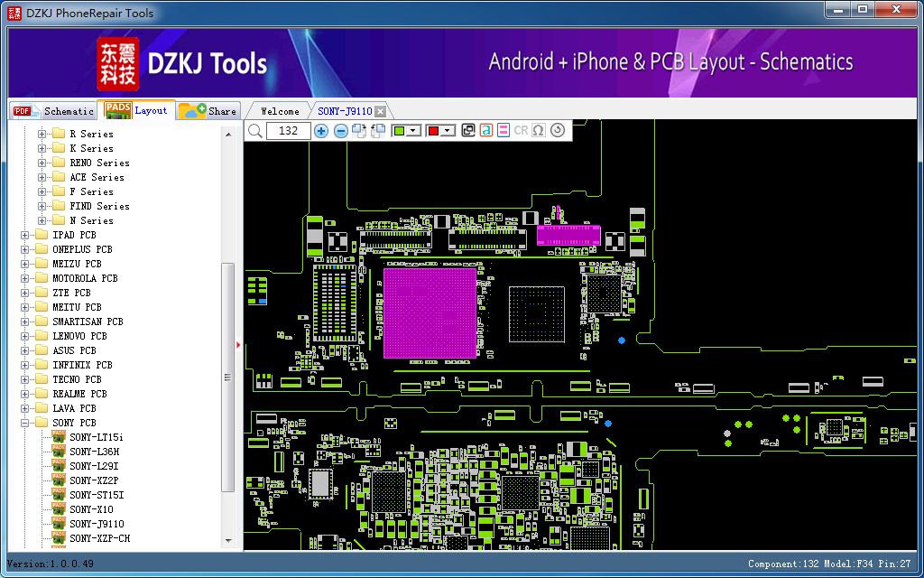Viewport: 924px width, 578px height.
Task: Click the tree scrollbar up arrow
Action: 228,135
